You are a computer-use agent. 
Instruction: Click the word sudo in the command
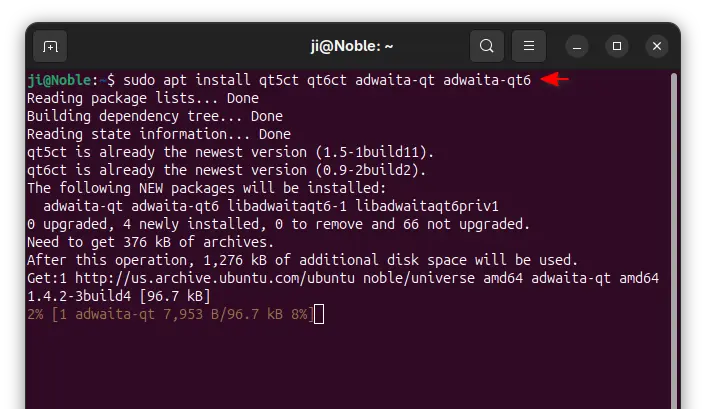(138, 79)
